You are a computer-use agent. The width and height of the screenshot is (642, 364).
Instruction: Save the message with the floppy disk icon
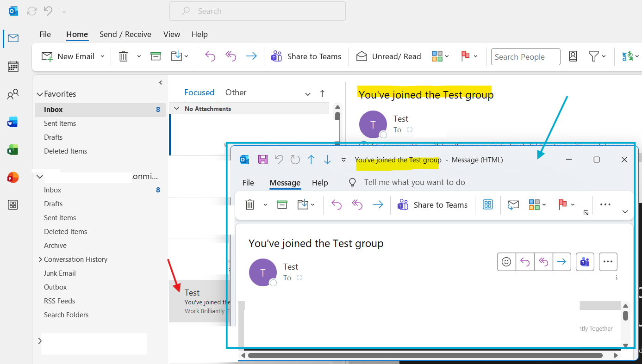263,160
